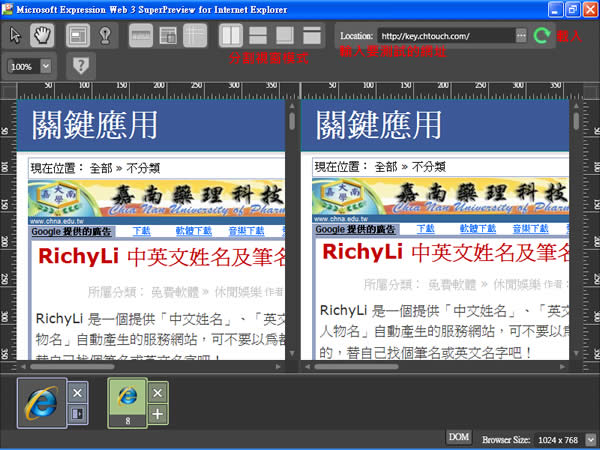
Task: Select horizontal split layout icon
Action: point(258,35)
